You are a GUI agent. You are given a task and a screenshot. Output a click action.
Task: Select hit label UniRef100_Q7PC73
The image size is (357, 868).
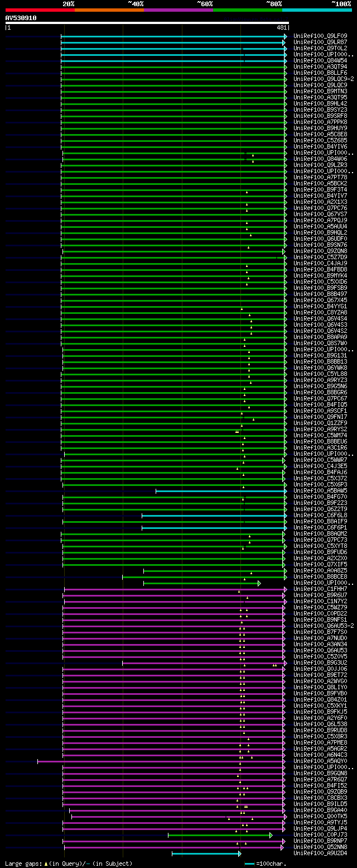click(320, 540)
